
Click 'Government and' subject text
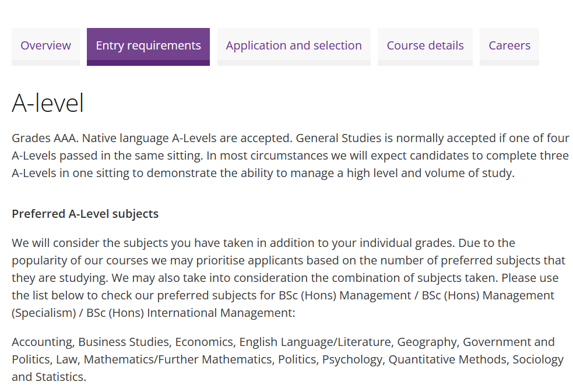pos(509,342)
